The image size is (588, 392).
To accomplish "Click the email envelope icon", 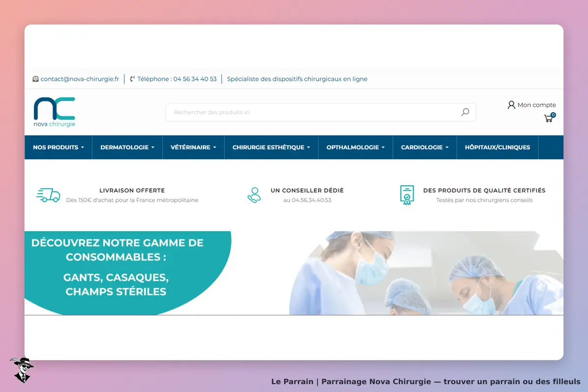I will click(36, 79).
